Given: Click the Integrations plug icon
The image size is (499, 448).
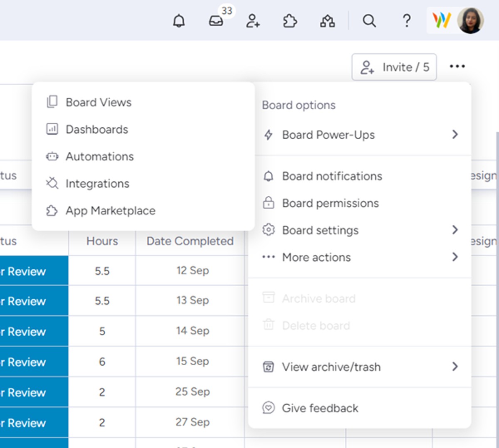Looking at the screenshot, I should point(52,183).
